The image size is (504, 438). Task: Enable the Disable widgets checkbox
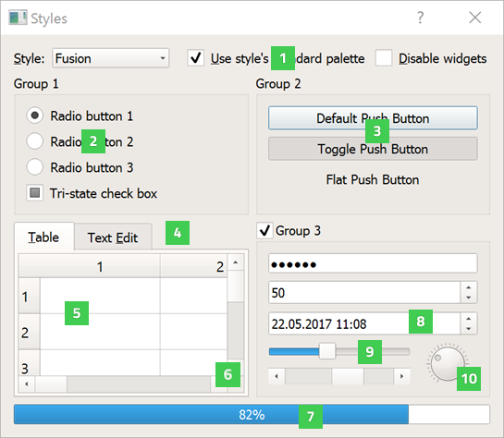384,58
